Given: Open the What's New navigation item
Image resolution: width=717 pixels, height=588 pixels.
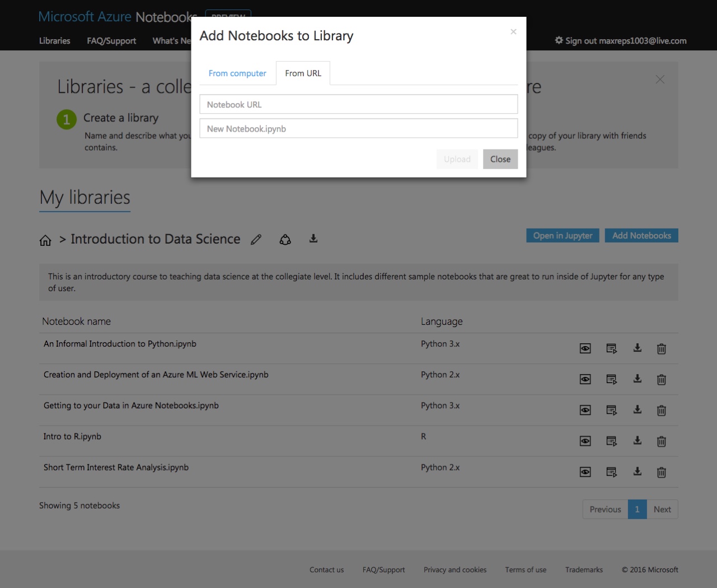Looking at the screenshot, I should [172, 41].
